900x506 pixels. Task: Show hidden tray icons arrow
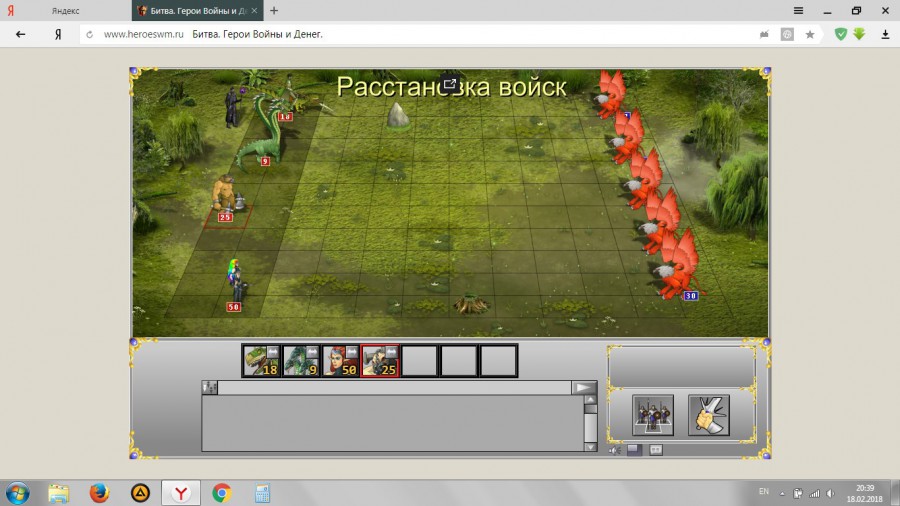click(782, 493)
